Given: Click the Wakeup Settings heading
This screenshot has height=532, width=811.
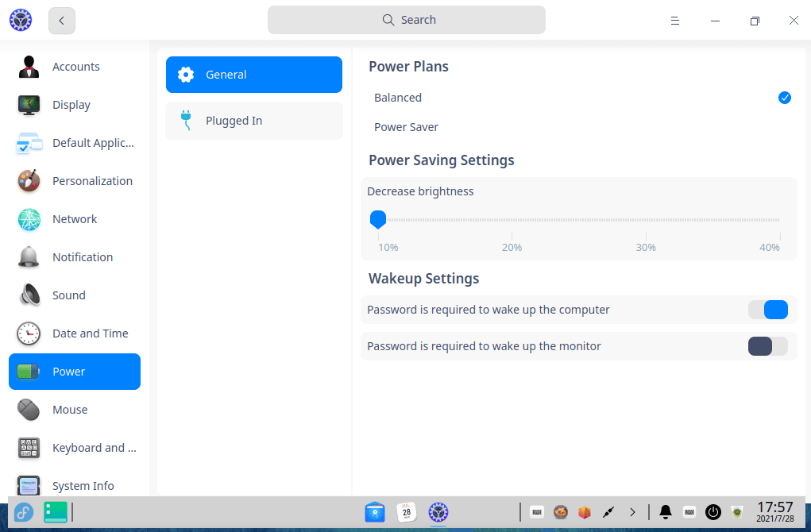Looking at the screenshot, I should click(x=424, y=279).
